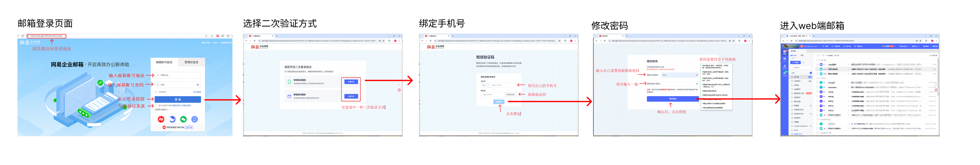Toggle eye icon in the 请输入新密码 field
The image size is (980, 165).
[697, 75]
